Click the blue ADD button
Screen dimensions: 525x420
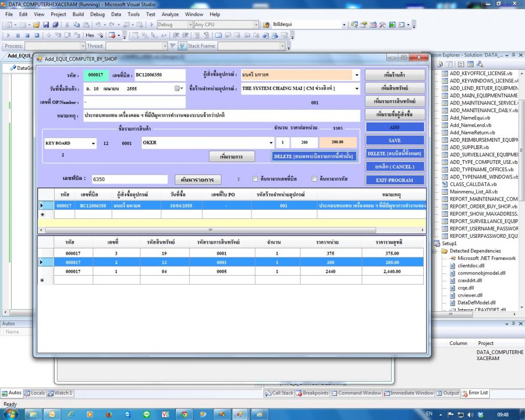(x=395, y=127)
